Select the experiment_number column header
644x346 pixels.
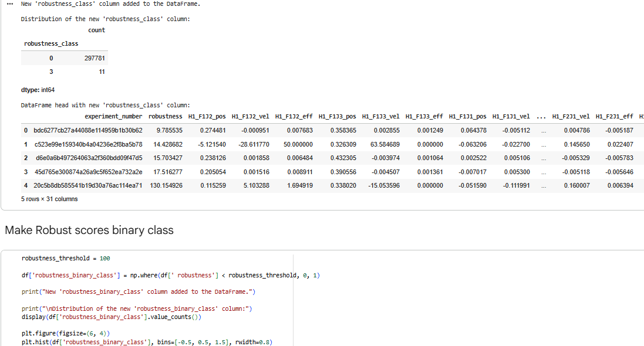(x=113, y=116)
